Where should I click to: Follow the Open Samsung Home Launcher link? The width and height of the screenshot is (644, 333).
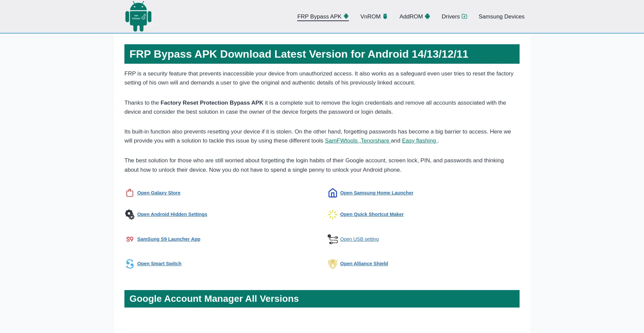377,193
